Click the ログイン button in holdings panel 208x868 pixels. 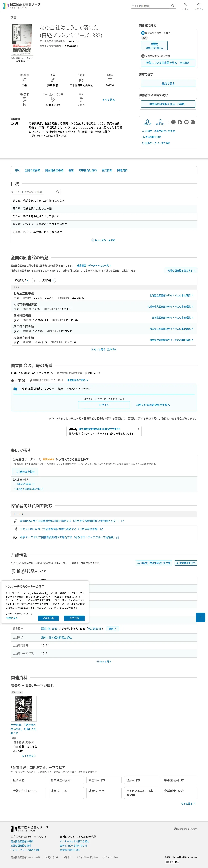pos(104,405)
